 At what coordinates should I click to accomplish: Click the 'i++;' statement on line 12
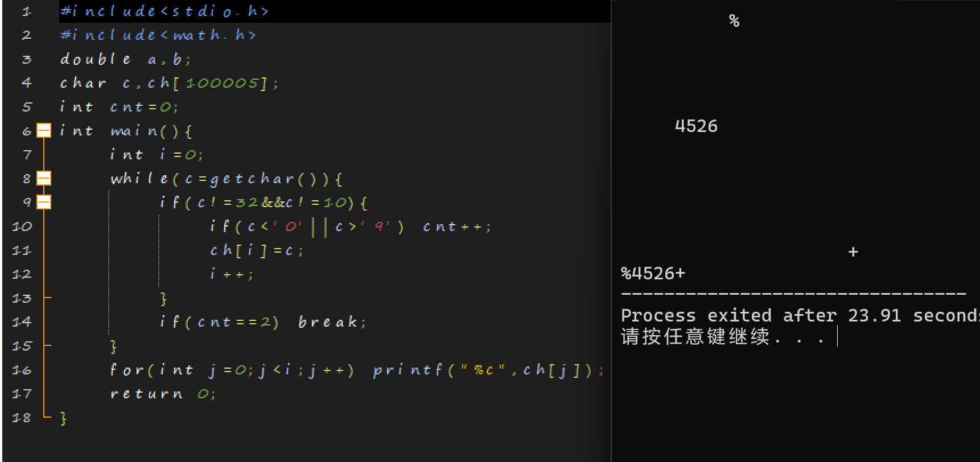tap(232, 274)
